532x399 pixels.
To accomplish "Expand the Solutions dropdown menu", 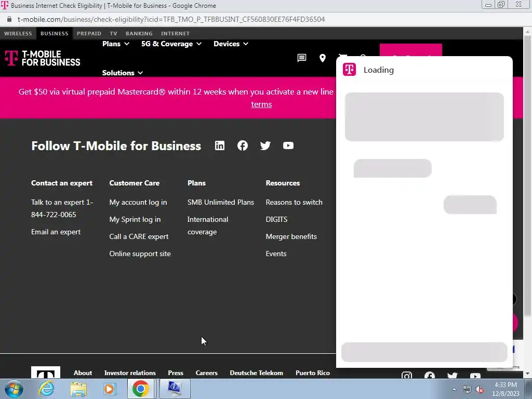I will point(122,73).
